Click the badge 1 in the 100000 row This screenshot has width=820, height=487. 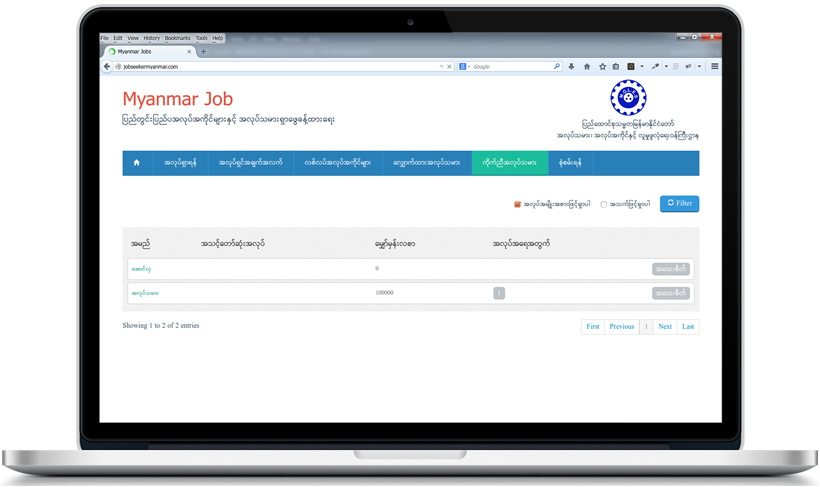[x=499, y=293]
